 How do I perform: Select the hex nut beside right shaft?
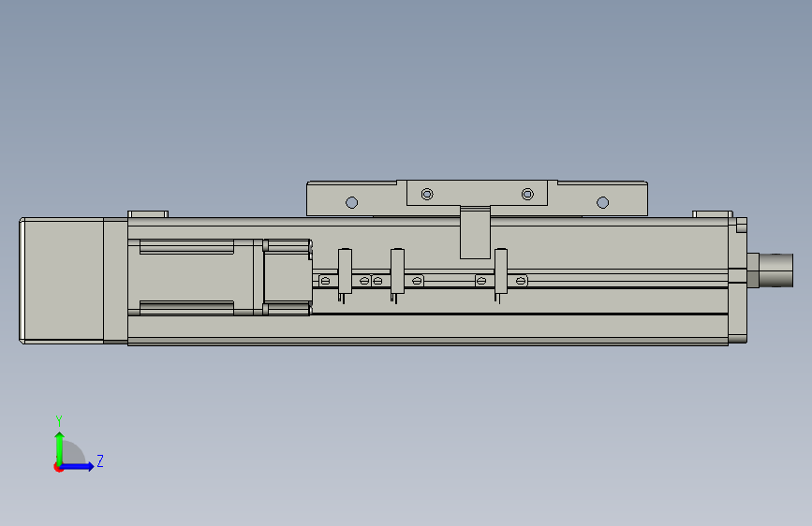click(x=753, y=270)
